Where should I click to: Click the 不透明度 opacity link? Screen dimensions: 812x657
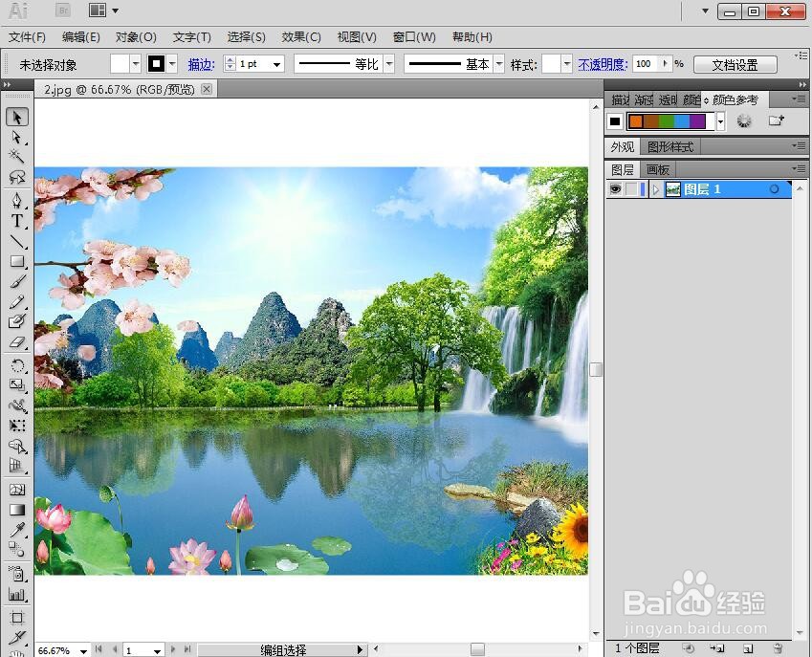coord(603,64)
